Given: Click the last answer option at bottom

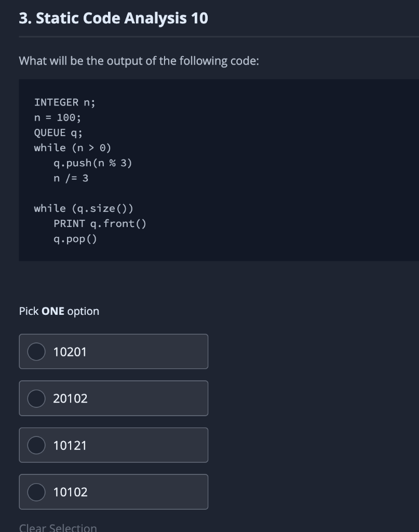Looking at the screenshot, I should point(113,492).
